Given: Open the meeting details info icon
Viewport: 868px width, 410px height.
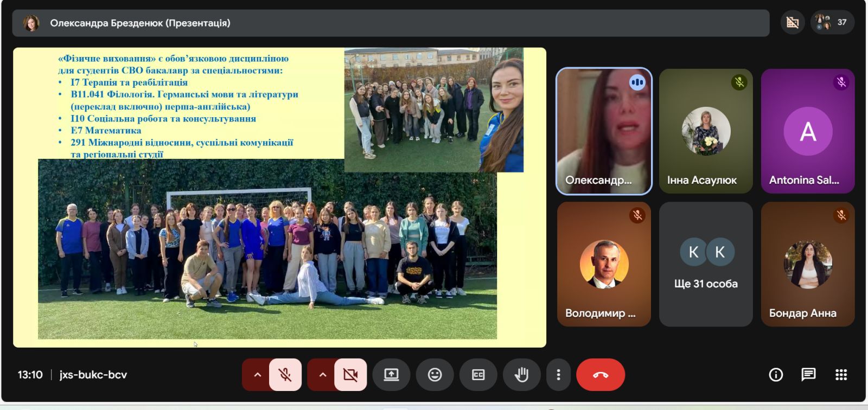Looking at the screenshot, I should (x=776, y=375).
